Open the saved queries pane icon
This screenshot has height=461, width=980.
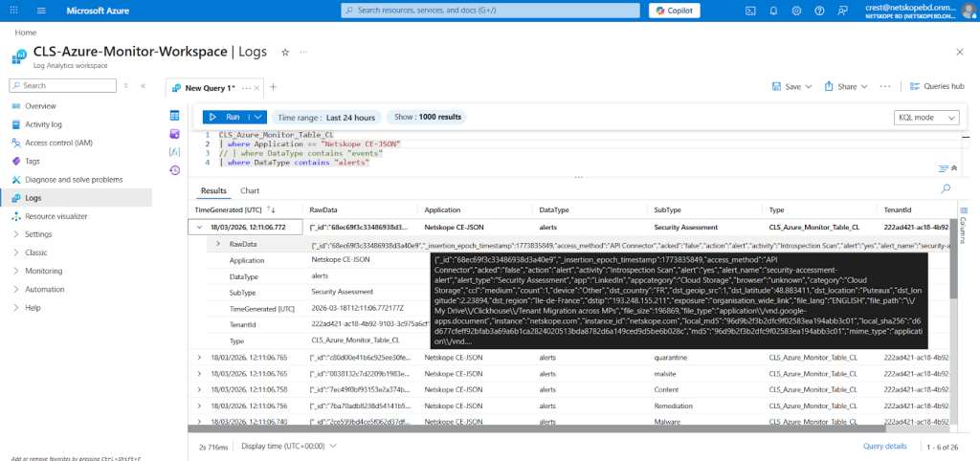coord(174,134)
